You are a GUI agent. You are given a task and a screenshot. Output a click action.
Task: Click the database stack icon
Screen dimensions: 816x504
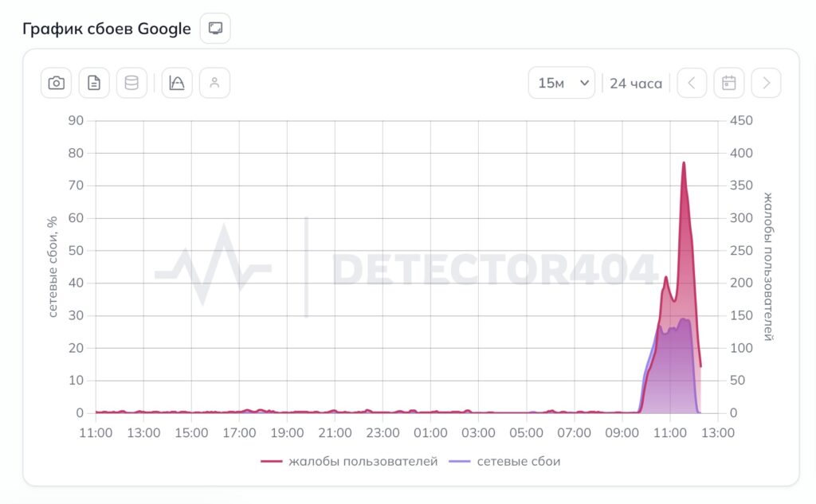(x=131, y=83)
